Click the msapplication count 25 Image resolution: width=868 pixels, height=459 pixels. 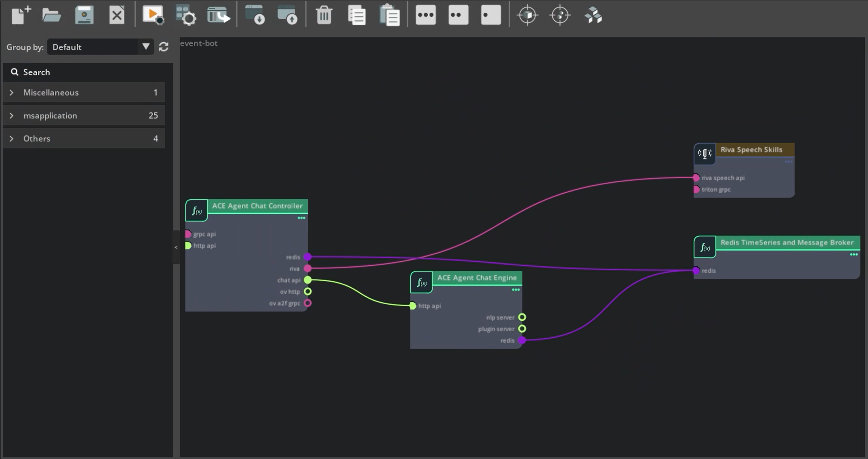(x=153, y=115)
